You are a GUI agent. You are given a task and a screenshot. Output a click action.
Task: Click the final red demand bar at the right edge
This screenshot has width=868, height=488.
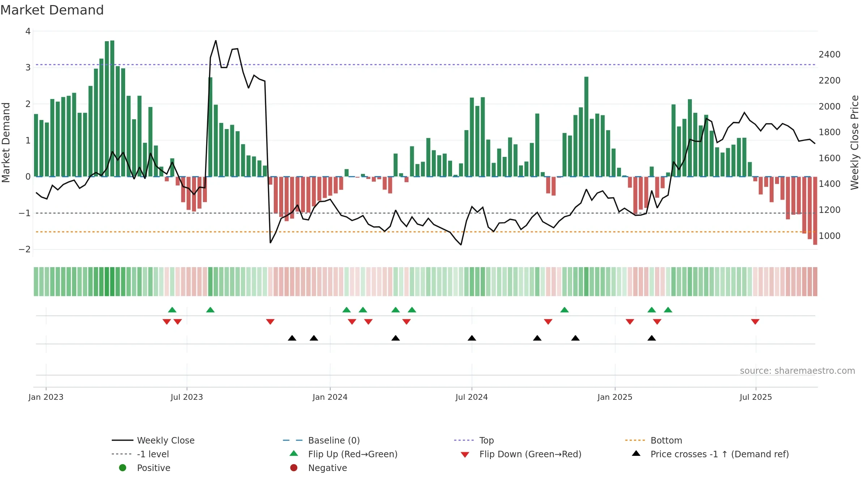pyautogui.click(x=815, y=211)
